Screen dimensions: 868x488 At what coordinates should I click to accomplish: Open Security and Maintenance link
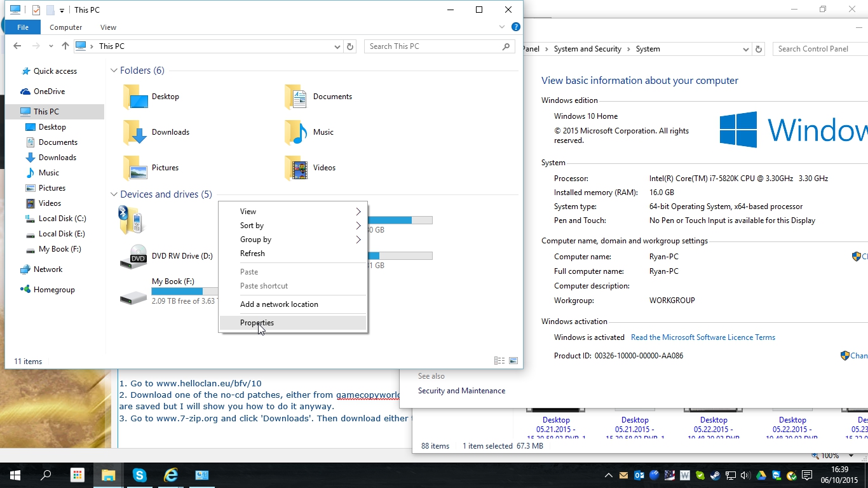pos(461,391)
